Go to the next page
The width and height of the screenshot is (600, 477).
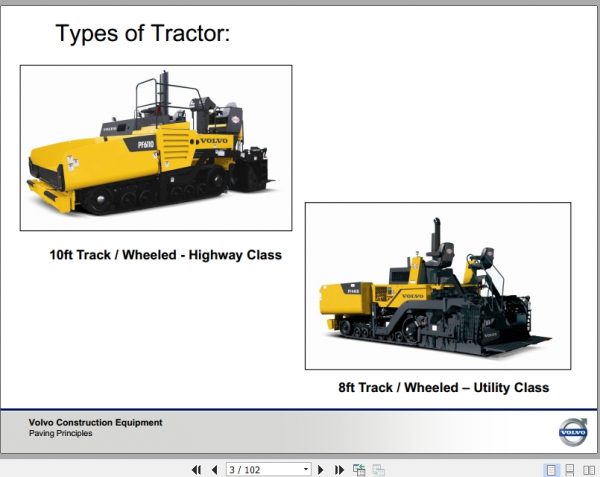click(321, 469)
